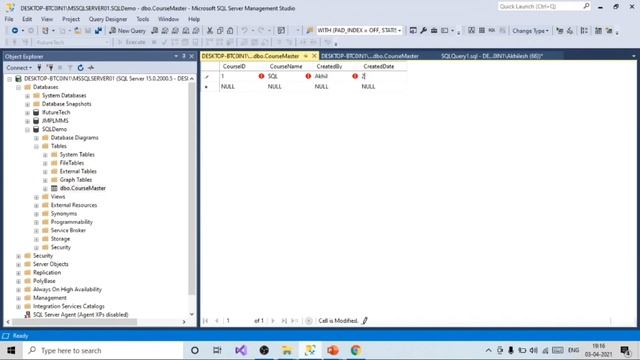This screenshot has height=360, width=640.
Task: Expand the System Databases node
Action: [27, 96]
